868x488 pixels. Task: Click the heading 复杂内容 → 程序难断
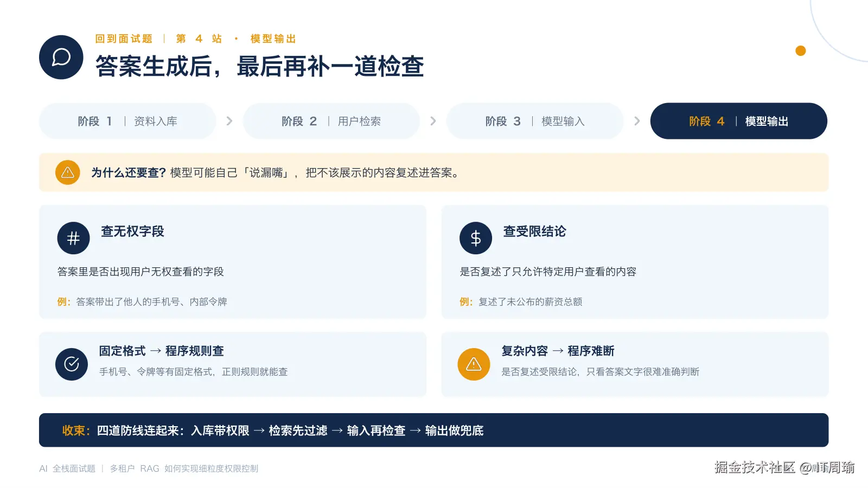click(x=558, y=351)
